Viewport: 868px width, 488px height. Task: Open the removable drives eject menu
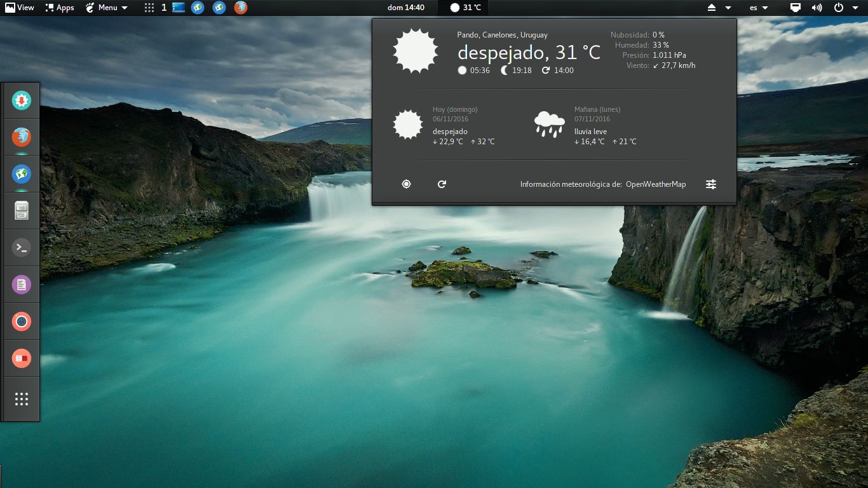pyautogui.click(x=719, y=8)
